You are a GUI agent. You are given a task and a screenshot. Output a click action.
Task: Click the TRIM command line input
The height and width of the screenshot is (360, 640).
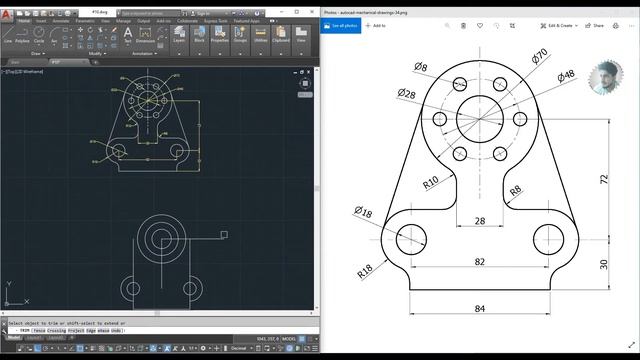[x=163, y=331]
